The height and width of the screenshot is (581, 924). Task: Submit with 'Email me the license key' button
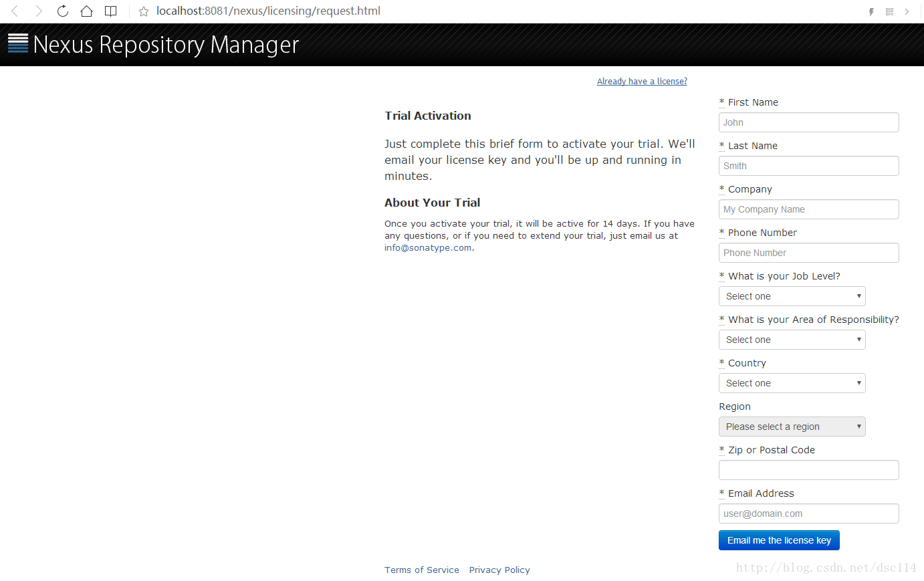(779, 540)
